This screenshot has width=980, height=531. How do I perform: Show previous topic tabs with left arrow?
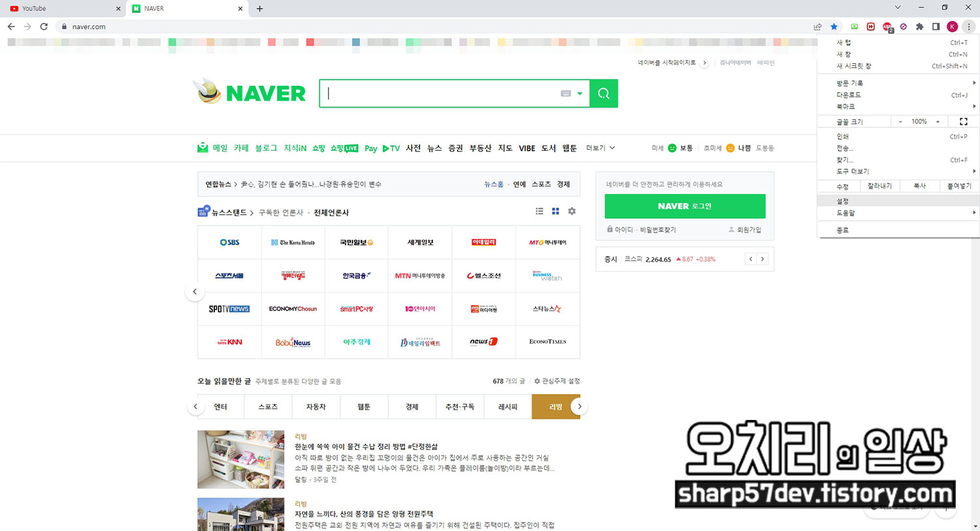point(195,406)
